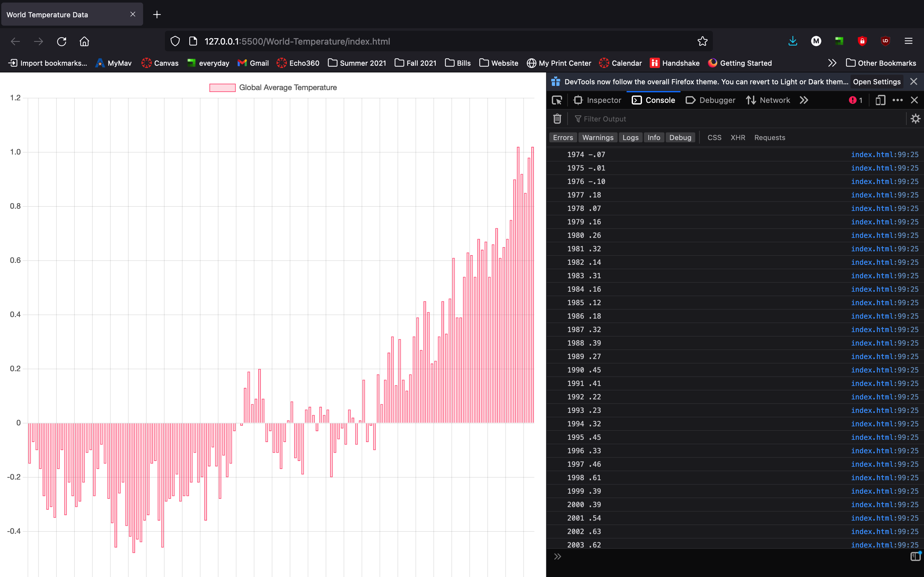This screenshot has width=924, height=577.
Task: Toggle the Errors filter in console
Action: coord(563,138)
